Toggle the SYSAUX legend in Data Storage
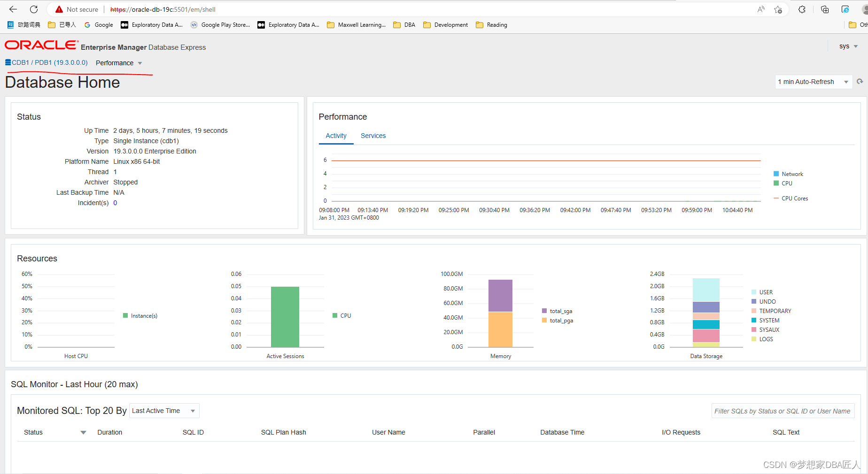 765,330
